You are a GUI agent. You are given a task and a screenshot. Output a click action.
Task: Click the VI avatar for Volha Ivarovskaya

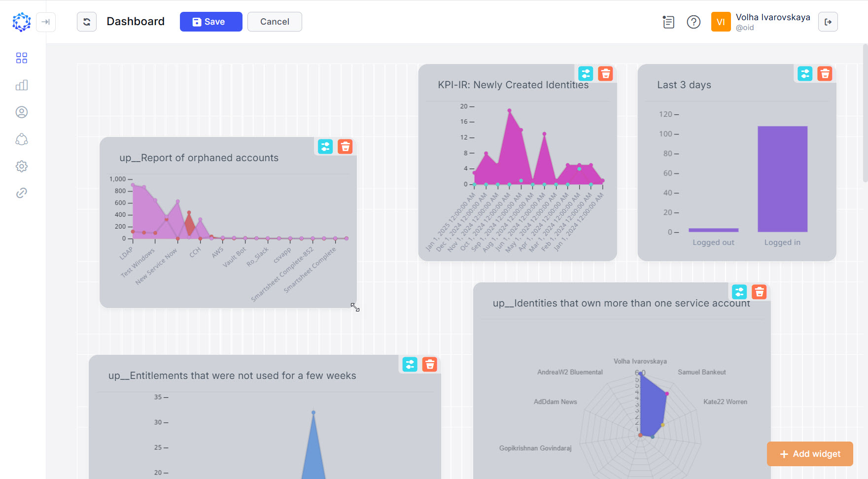(721, 22)
